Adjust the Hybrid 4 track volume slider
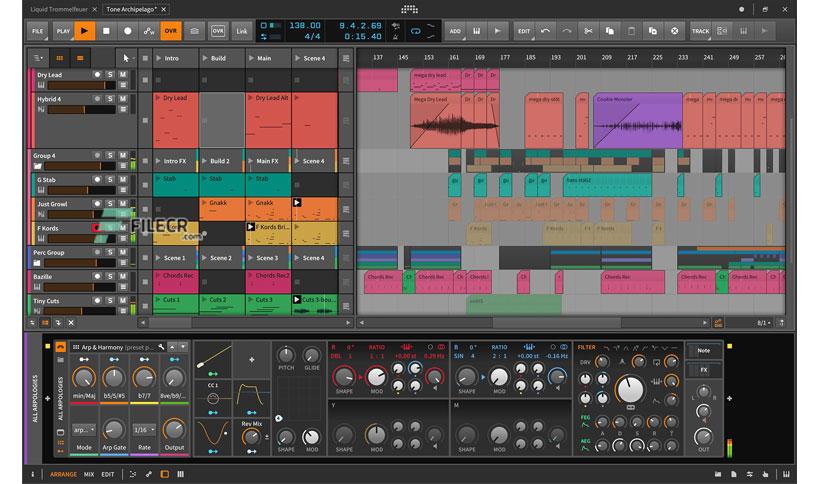Viewport: 836px width, 484px height. tap(83, 109)
